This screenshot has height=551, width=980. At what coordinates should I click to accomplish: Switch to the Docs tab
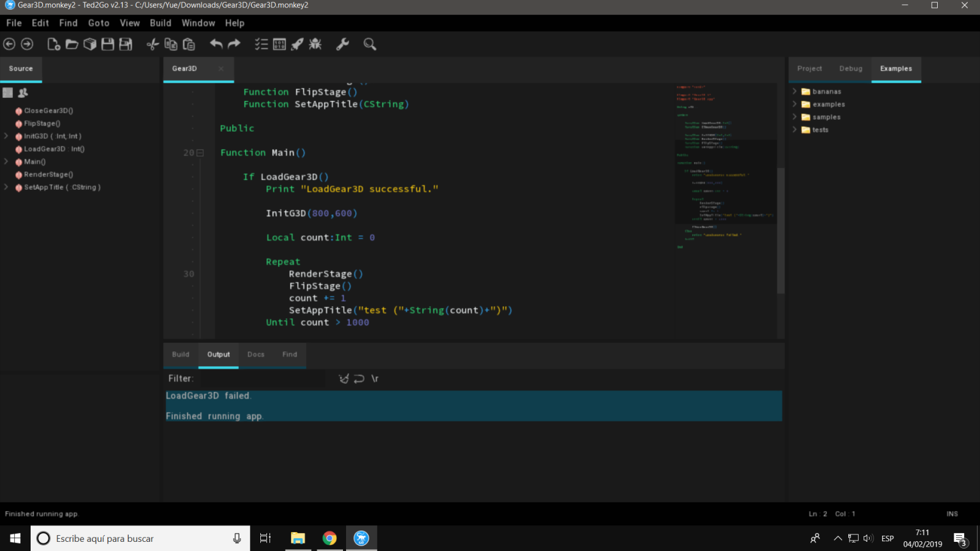255,354
